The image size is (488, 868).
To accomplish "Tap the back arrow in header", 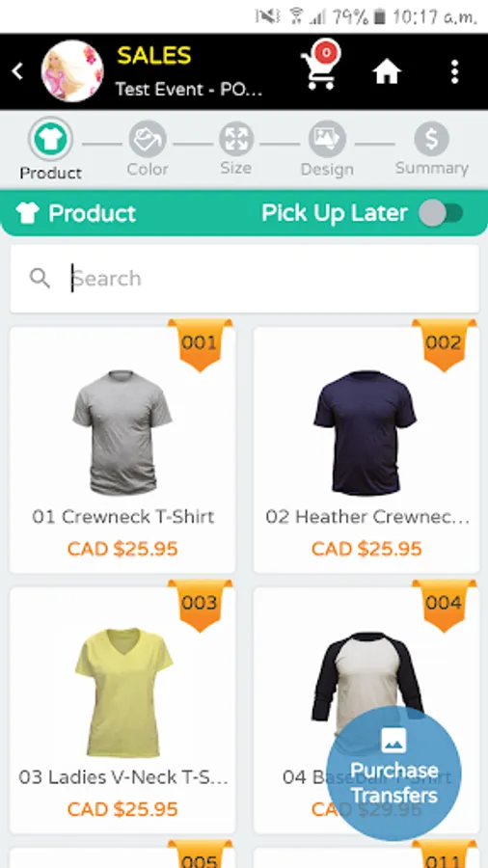I will tap(17, 71).
